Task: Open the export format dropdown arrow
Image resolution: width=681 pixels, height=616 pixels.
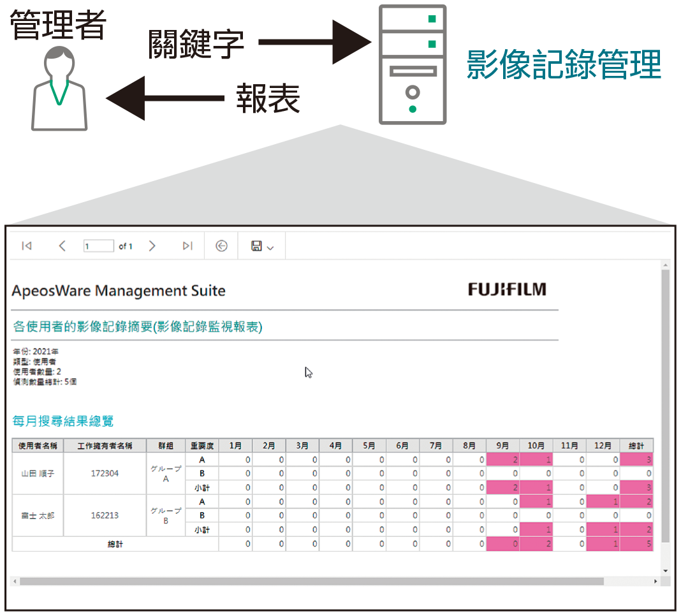Action: coord(270,248)
